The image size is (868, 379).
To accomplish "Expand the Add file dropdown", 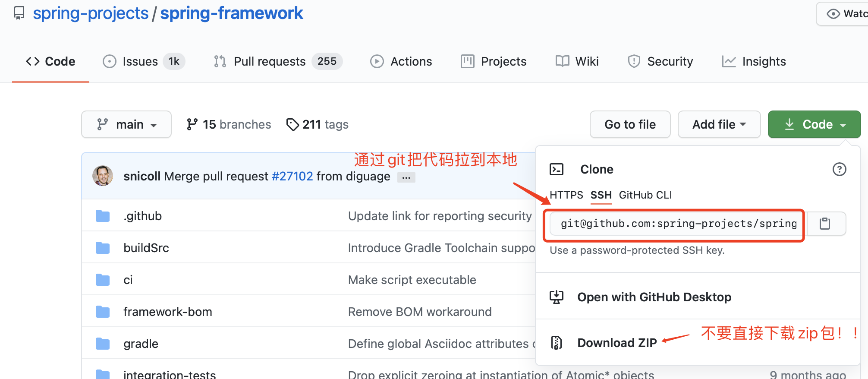I will point(719,124).
